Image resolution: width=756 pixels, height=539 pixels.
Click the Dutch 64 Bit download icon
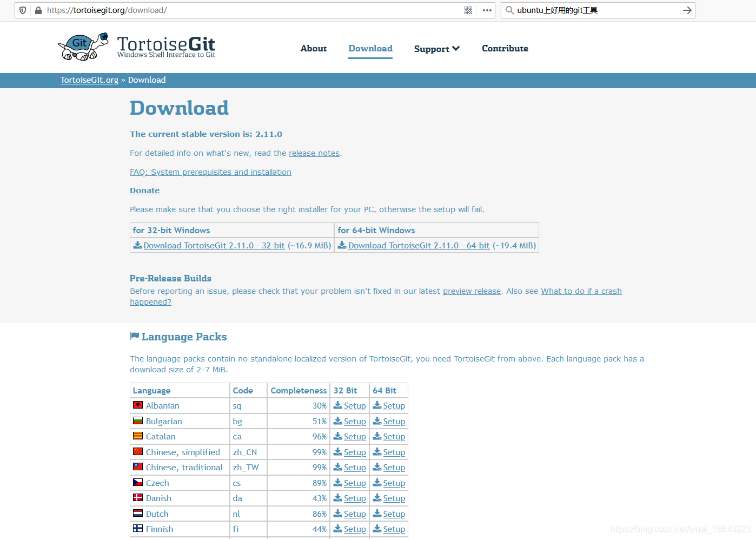pyautogui.click(x=377, y=514)
